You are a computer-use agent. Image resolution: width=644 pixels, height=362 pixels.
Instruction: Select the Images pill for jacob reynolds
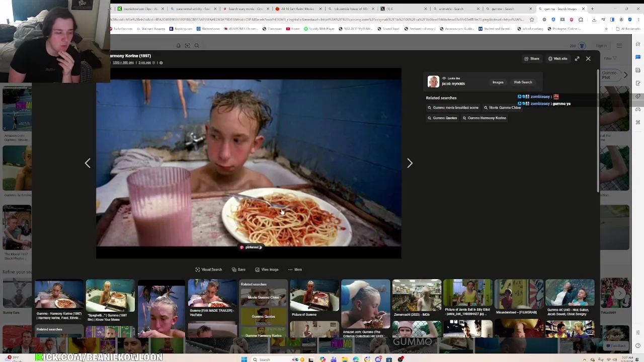pyautogui.click(x=498, y=82)
